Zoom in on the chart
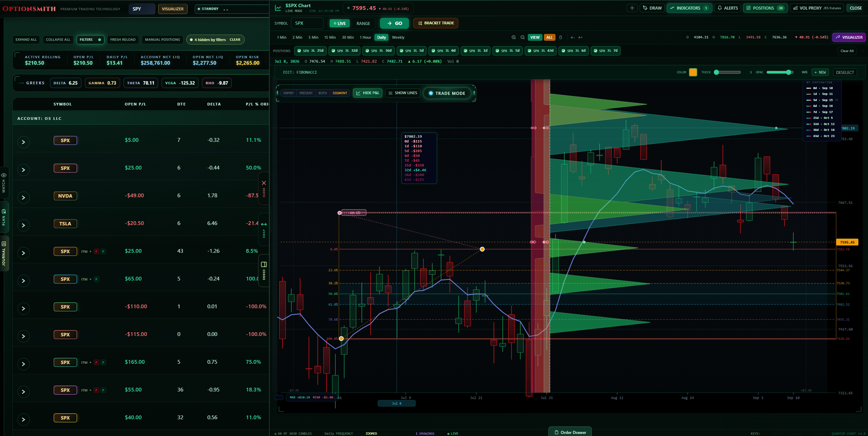The height and width of the screenshot is (436, 868). coord(513,37)
